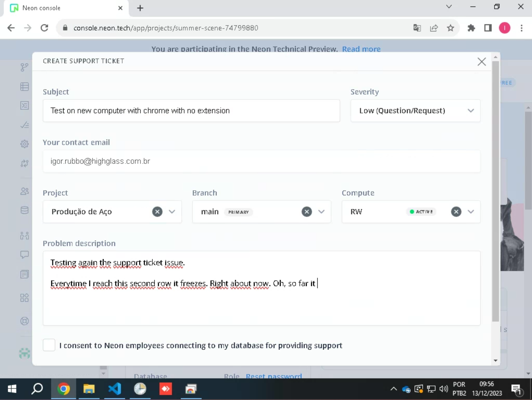The image size is (532, 400).
Task: Expand the Project dropdown chevron
Action: click(x=172, y=212)
